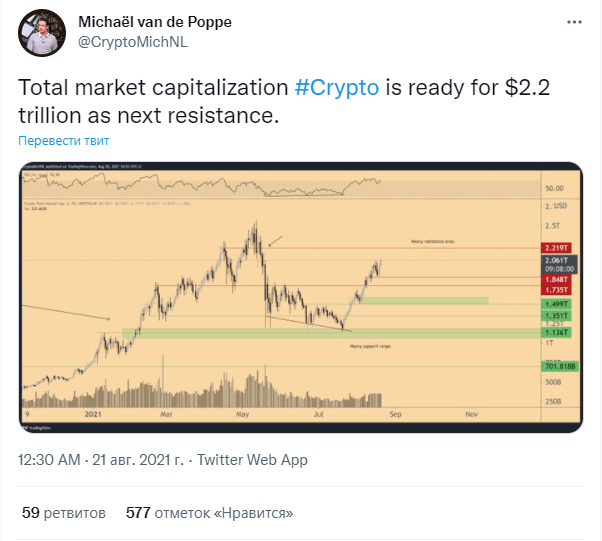Click the Twitter Web App source link
Image resolution: width=602 pixels, height=541 pixels.
pos(252,460)
